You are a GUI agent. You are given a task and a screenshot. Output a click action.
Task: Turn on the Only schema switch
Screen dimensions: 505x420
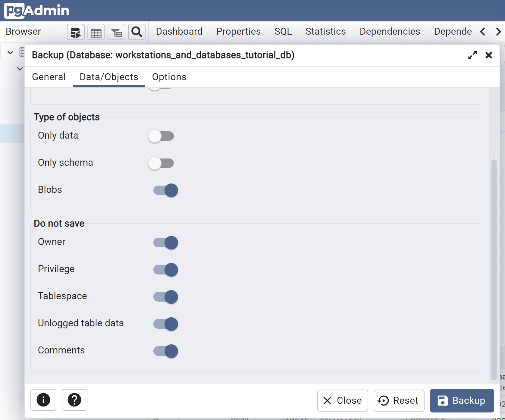coord(161,163)
